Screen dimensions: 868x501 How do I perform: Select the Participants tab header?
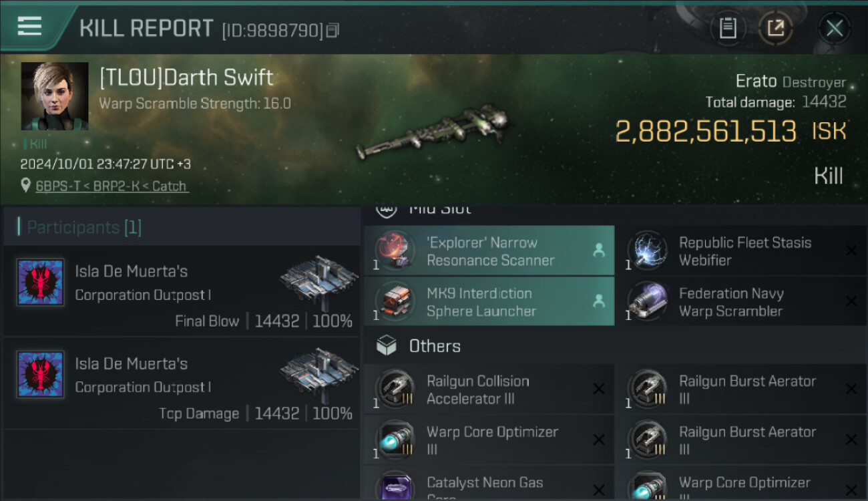84,227
